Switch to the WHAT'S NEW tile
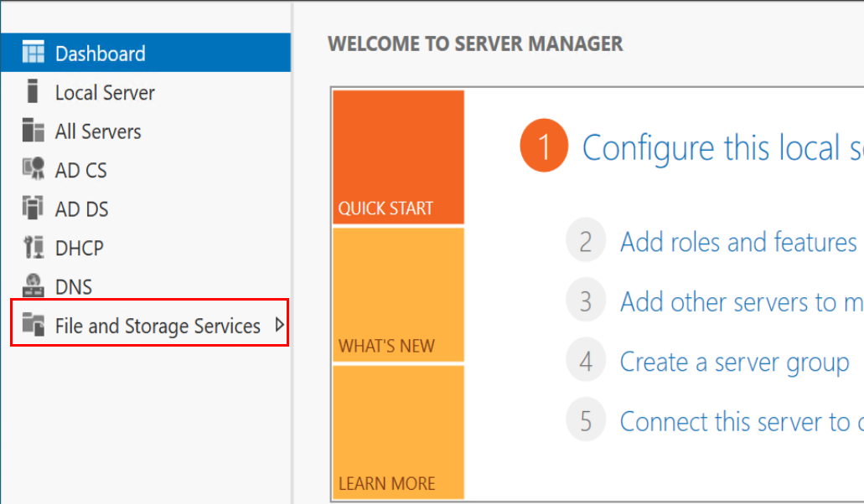 click(x=398, y=295)
